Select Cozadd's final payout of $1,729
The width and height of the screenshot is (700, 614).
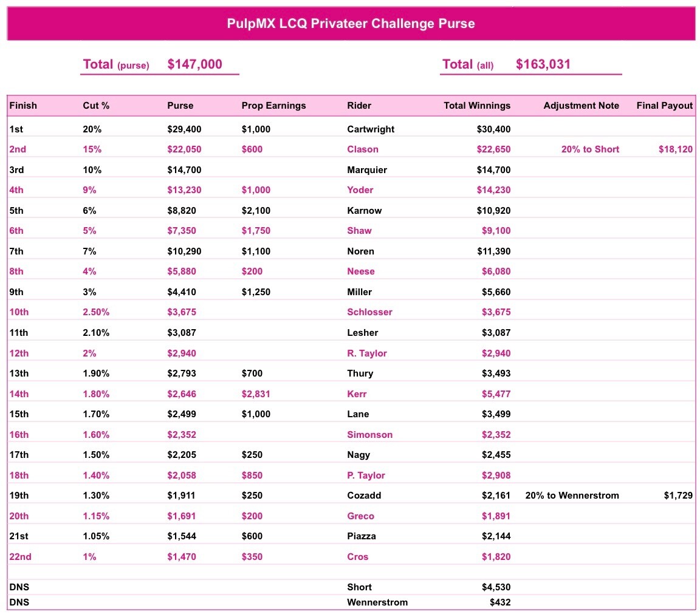(678, 496)
